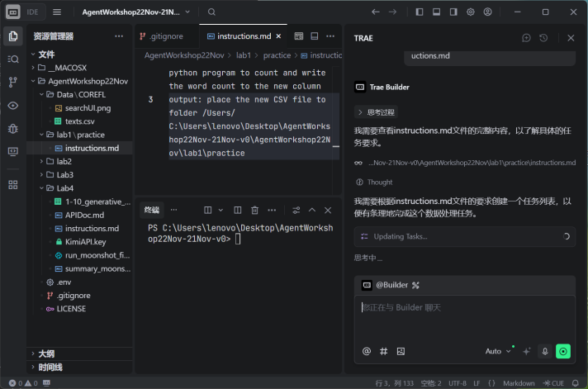Click the Markdown language mode in status bar

tap(519, 383)
